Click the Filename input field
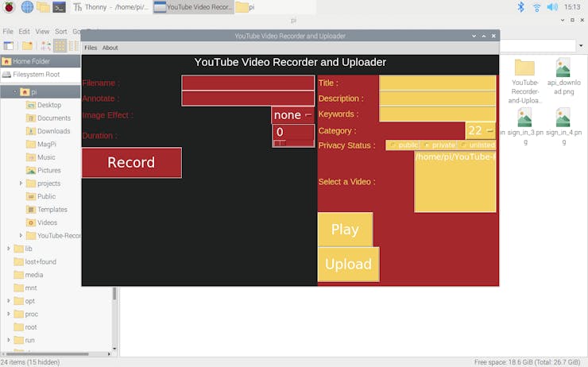The image size is (588, 367). [x=248, y=83]
